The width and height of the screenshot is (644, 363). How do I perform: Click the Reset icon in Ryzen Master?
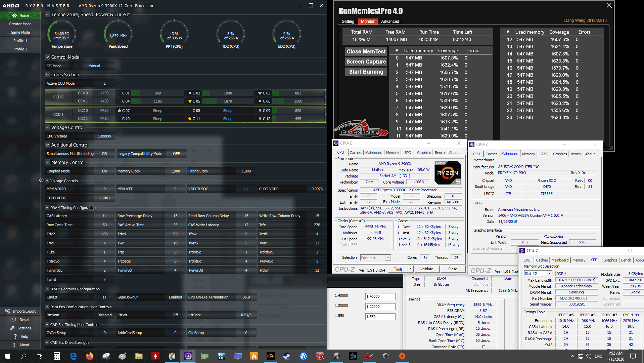pyautogui.click(x=14, y=320)
